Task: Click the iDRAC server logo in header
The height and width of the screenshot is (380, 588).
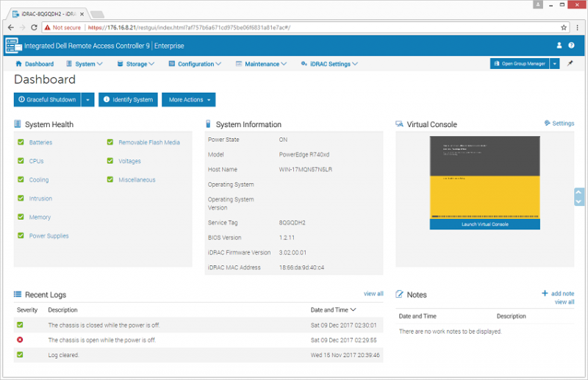Action: point(14,46)
